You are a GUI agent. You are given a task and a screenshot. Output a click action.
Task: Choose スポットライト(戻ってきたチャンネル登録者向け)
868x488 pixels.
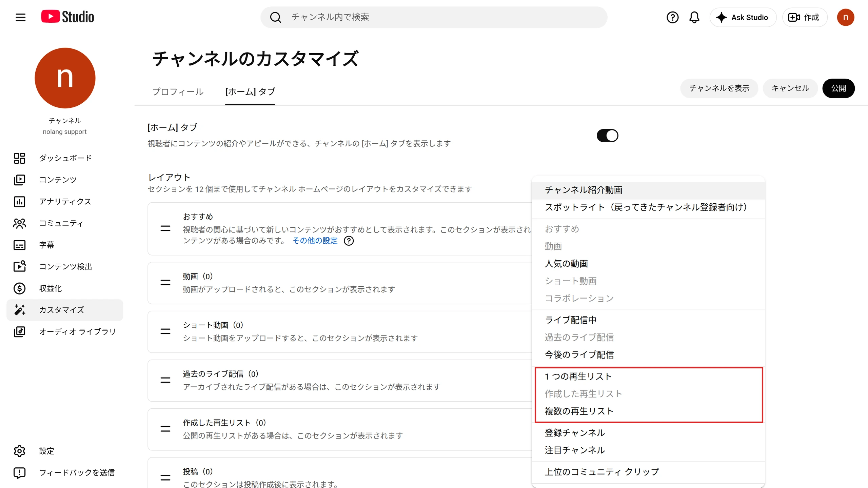pos(648,207)
